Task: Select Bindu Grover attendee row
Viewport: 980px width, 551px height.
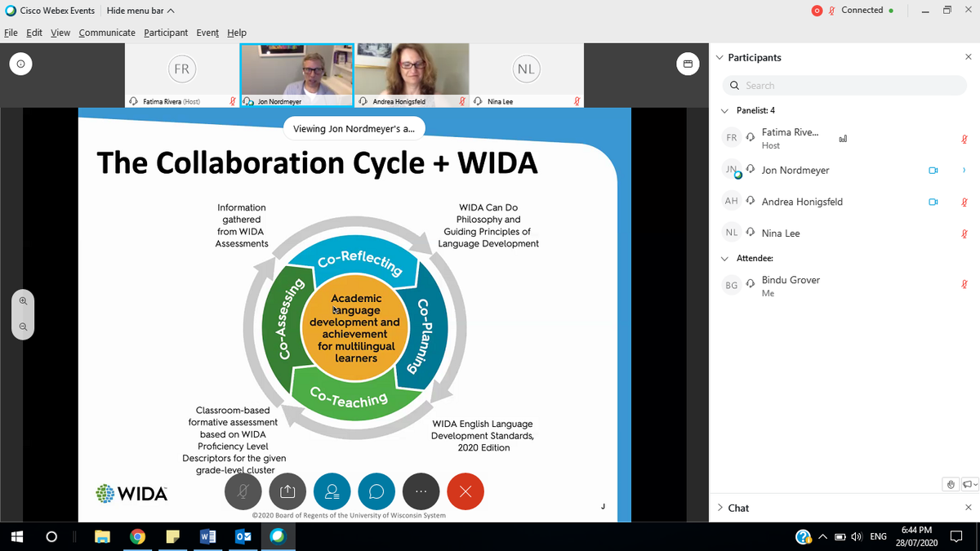Action: pyautogui.click(x=844, y=286)
